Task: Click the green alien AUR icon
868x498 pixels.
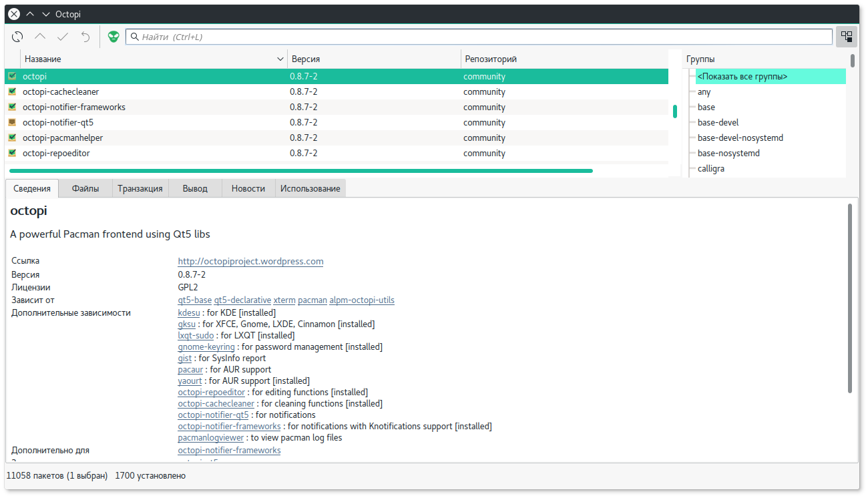Action: [x=114, y=37]
